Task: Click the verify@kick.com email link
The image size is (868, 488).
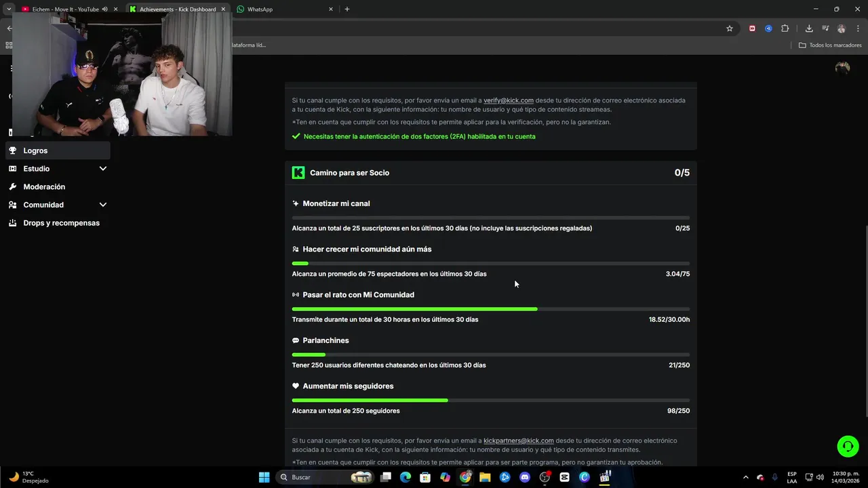Action: click(x=509, y=100)
